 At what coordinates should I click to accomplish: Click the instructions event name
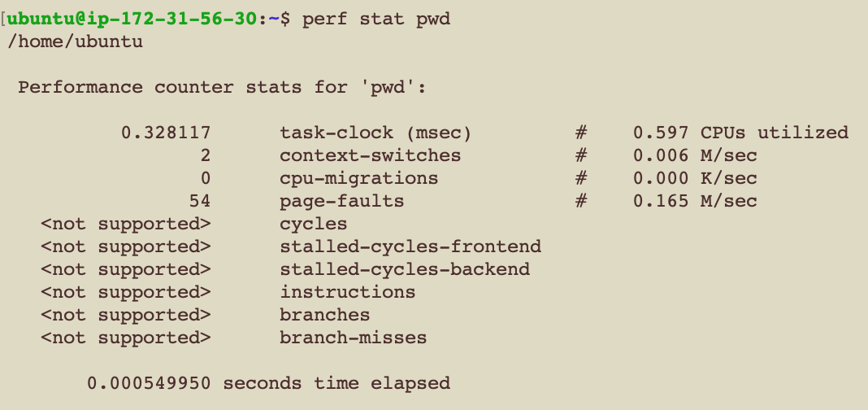(347, 292)
